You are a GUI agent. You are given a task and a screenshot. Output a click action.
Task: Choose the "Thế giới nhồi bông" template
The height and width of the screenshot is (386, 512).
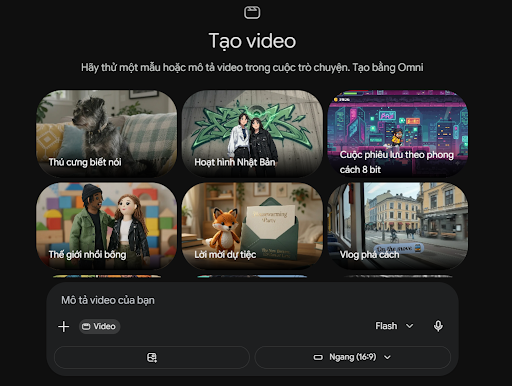106,226
